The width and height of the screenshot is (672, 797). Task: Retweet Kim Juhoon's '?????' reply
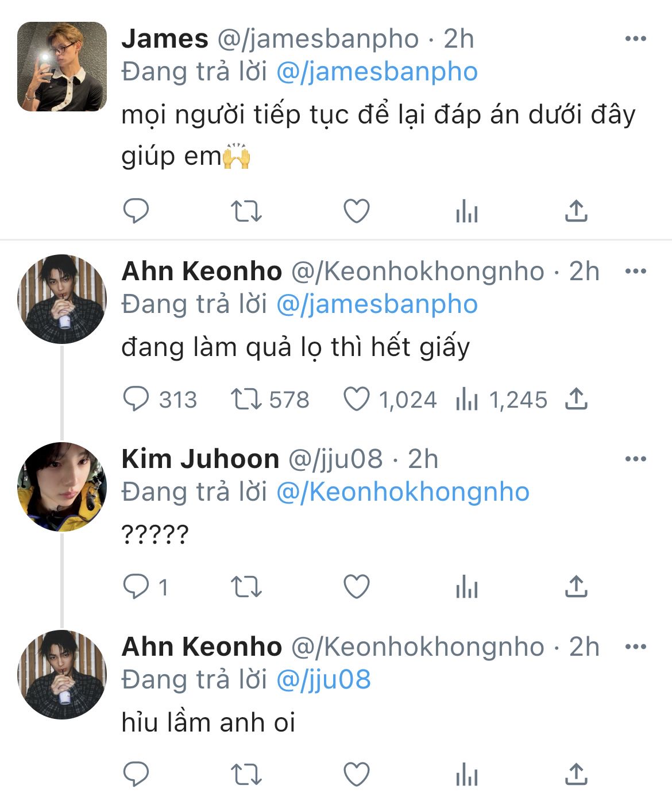click(x=246, y=587)
